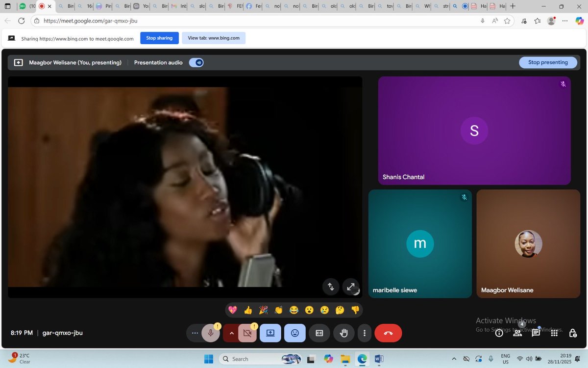
Task: Click the taskbar Search box
Action: click(261, 359)
